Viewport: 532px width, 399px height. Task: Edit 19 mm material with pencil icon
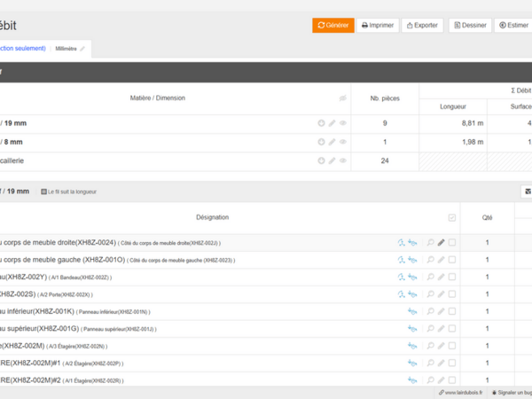pos(332,123)
